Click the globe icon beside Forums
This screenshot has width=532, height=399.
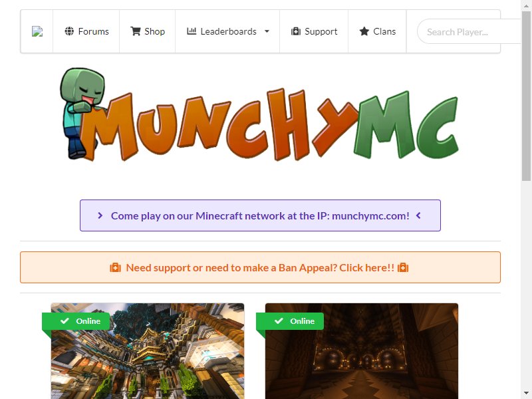coord(69,31)
